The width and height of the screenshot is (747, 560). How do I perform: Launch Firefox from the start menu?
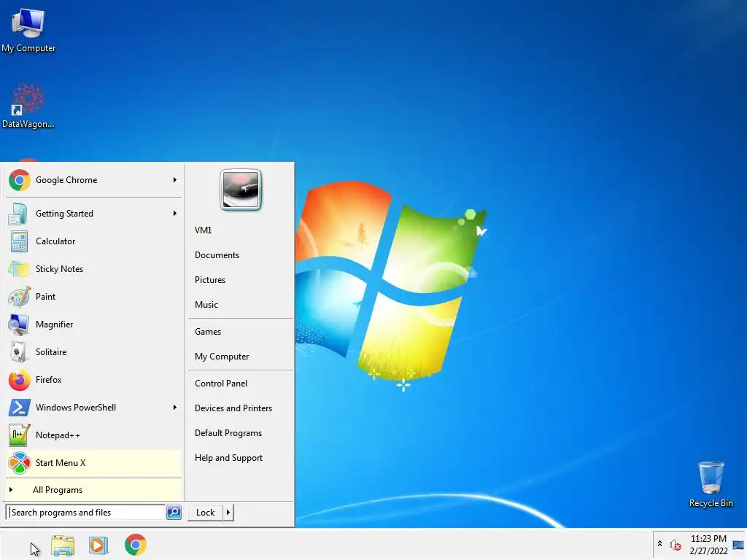(94, 379)
